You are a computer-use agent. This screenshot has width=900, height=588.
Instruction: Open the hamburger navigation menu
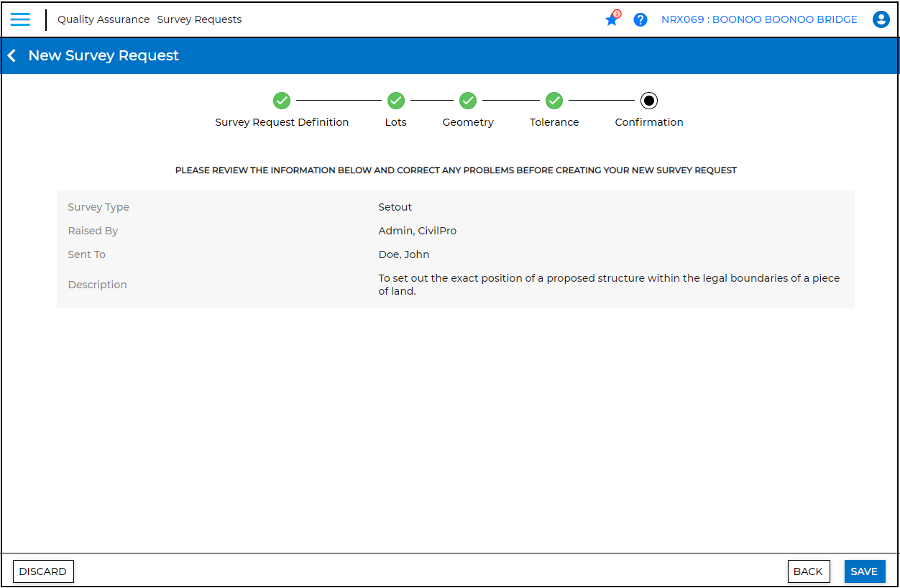(x=20, y=19)
